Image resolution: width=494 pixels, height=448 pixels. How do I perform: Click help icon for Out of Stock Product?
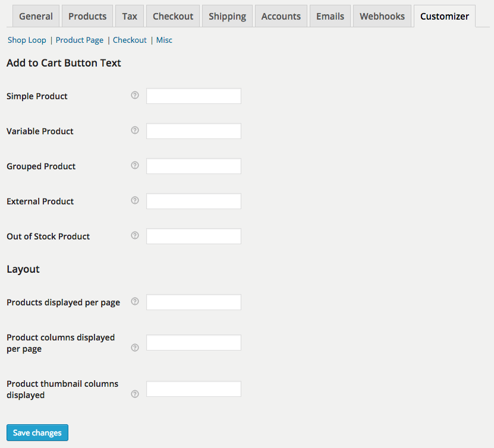coord(135,235)
